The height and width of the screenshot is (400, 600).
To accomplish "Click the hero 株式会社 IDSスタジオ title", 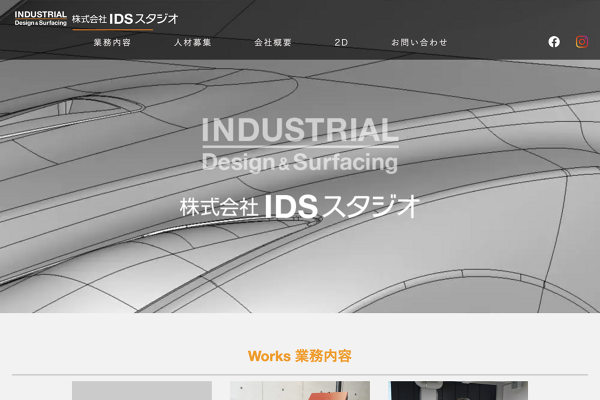I will pos(300,206).
